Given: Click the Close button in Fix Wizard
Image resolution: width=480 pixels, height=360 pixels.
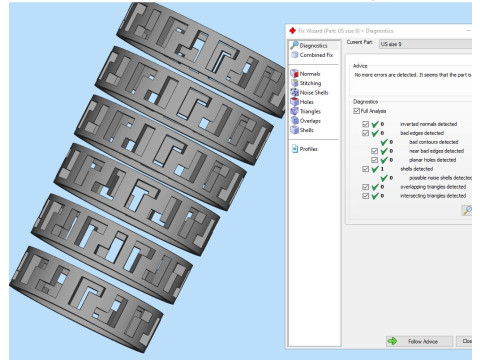Looking at the screenshot, I should pos(464,341).
